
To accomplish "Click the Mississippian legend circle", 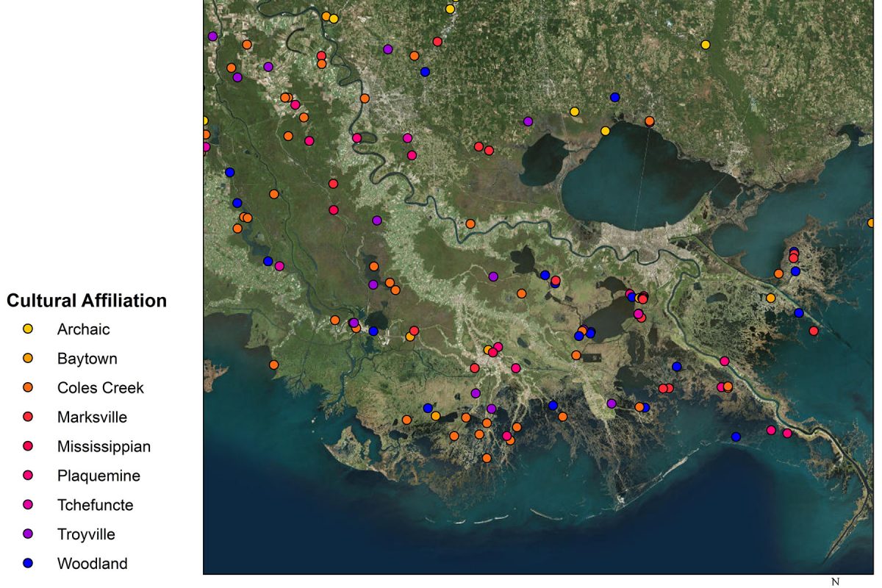I will [x=29, y=446].
